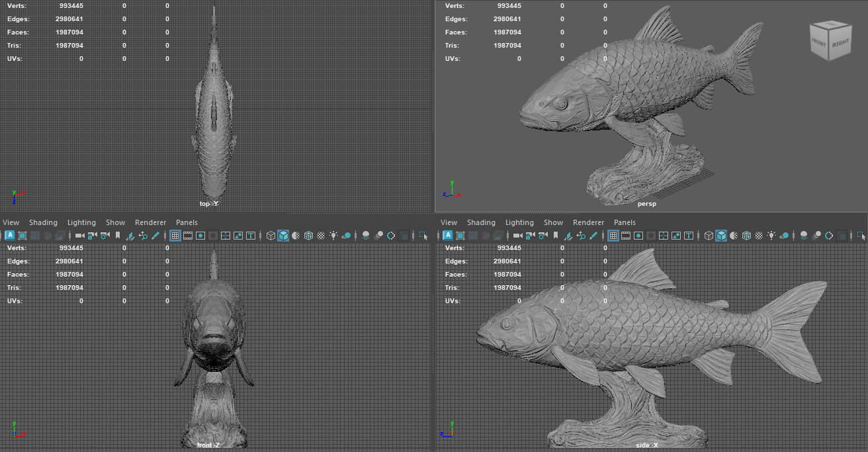Toggle Shadows icon in front panel toolbar

click(347, 235)
